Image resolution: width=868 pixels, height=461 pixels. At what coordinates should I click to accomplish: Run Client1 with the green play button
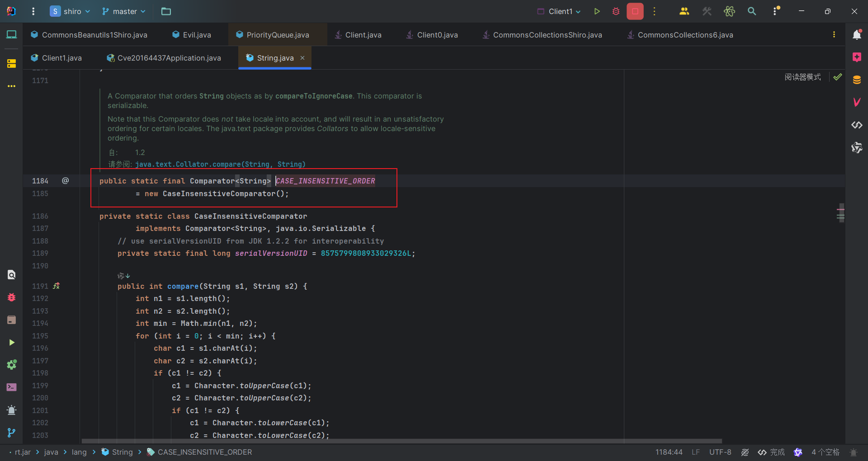click(x=597, y=11)
